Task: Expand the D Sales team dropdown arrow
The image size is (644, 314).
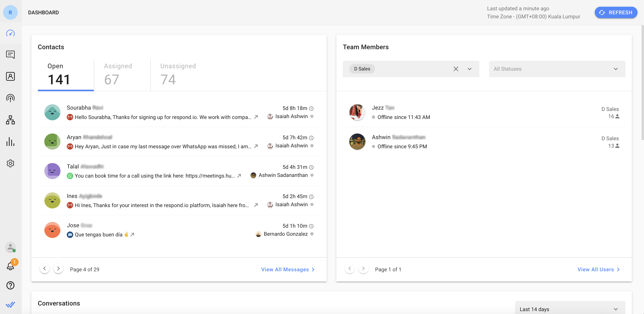Action: pyautogui.click(x=470, y=69)
